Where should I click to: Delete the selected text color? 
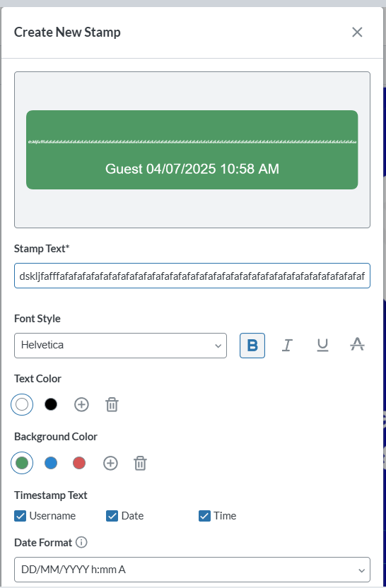tap(112, 405)
